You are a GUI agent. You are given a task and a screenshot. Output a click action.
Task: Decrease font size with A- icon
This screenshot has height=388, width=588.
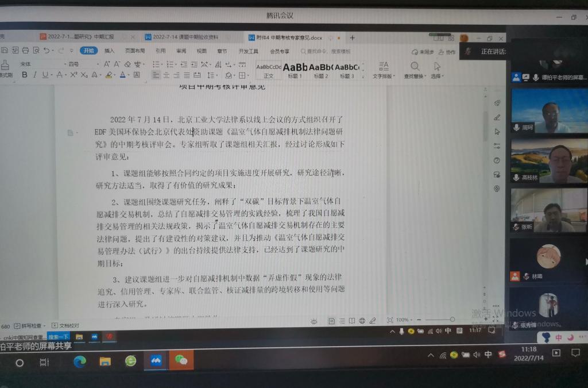point(117,64)
